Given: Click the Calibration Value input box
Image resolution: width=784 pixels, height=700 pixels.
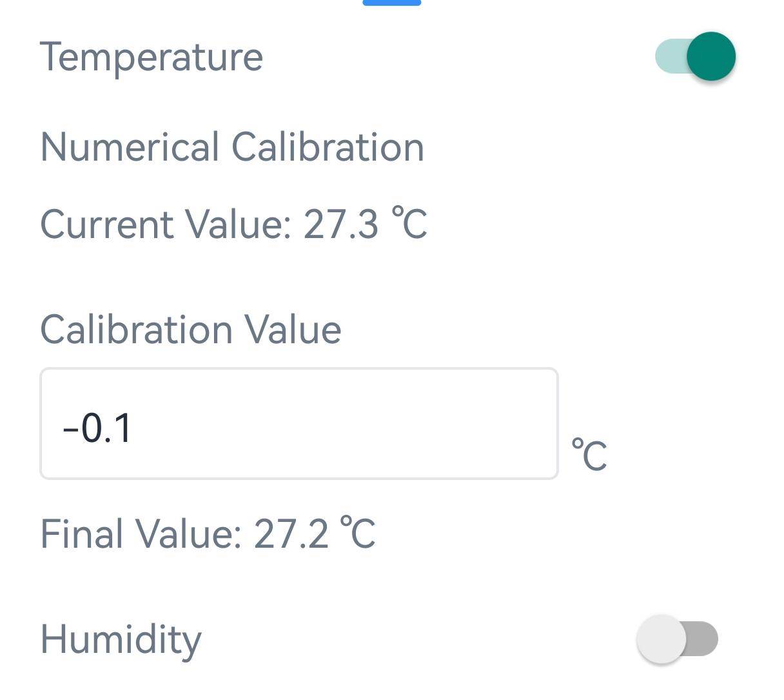Looking at the screenshot, I should tap(299, 424).
